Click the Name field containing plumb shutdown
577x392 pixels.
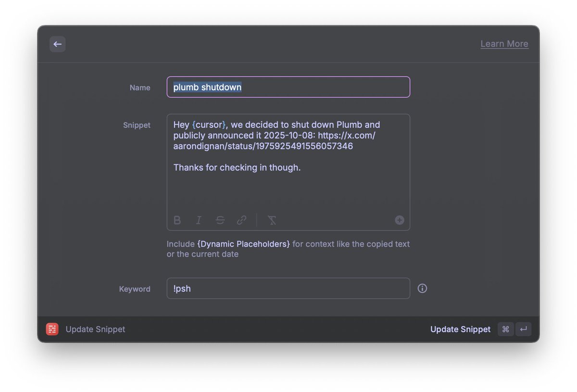pos(288,87)
